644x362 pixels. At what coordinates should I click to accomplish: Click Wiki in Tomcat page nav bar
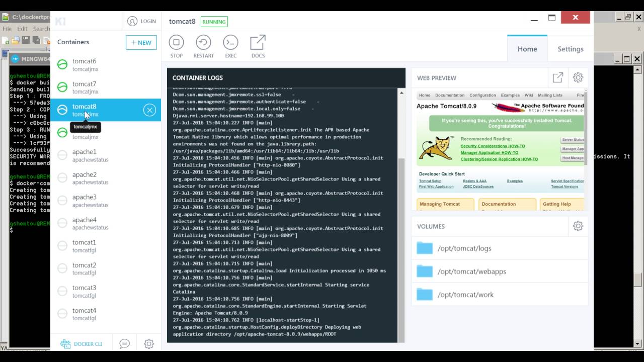[x=529, y=95]
